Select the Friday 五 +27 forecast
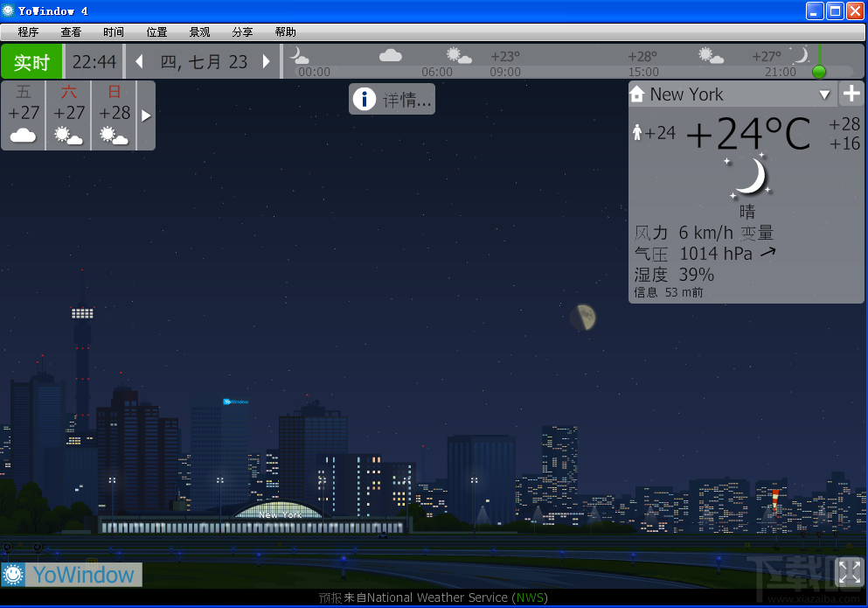 pos(24,115)
